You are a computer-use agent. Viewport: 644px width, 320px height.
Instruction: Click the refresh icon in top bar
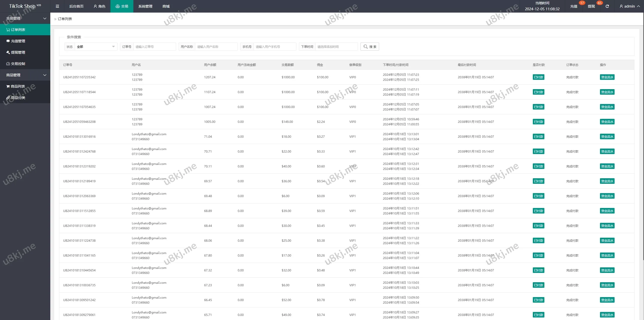[x=607, y=6]
